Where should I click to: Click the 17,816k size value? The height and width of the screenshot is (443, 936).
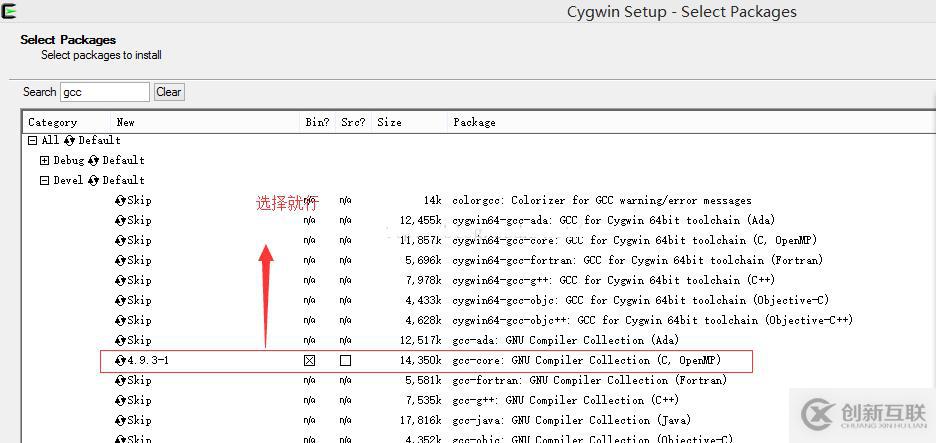421,420
